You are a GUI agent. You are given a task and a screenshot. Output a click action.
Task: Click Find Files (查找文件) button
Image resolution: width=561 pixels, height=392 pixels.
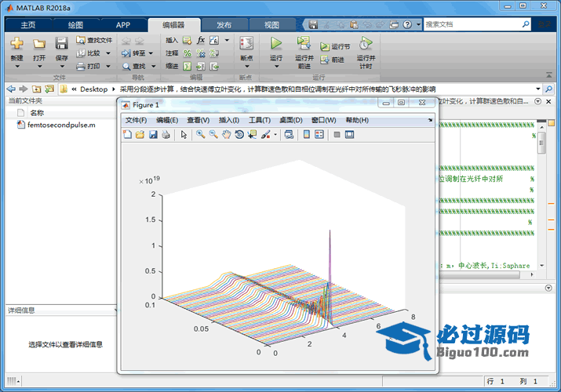click(94, 40)
